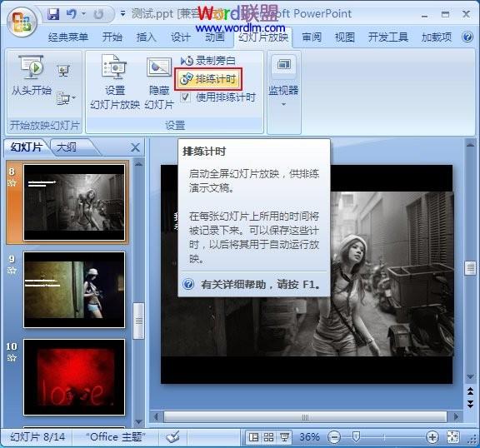480x448 pixels.
Task: Click zoom in plus button
Action: coord(432,437)
